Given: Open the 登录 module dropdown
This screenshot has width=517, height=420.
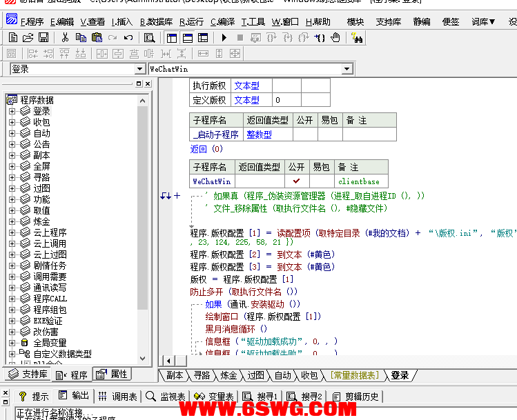Looking at the screenshot, I should 140,69.
